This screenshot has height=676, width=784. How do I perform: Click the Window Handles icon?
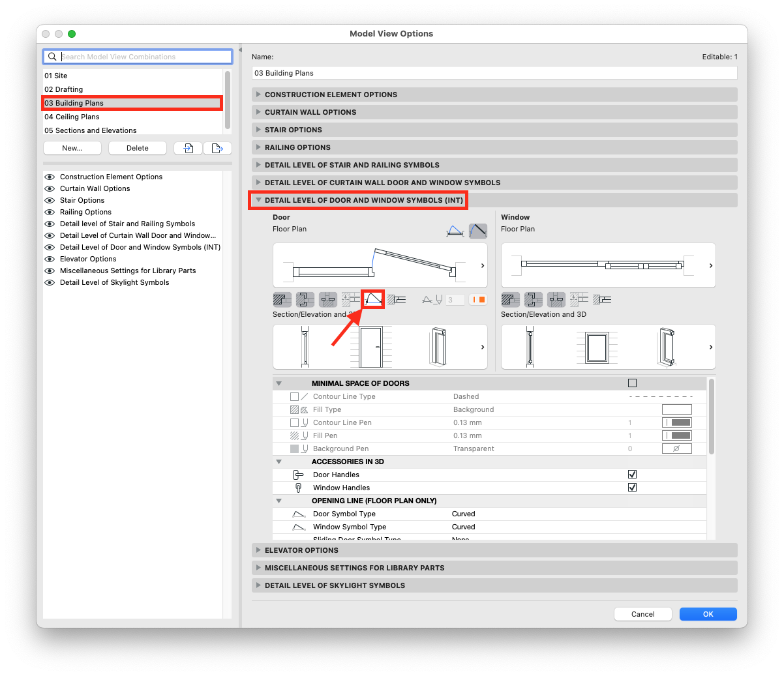point(298,488)
